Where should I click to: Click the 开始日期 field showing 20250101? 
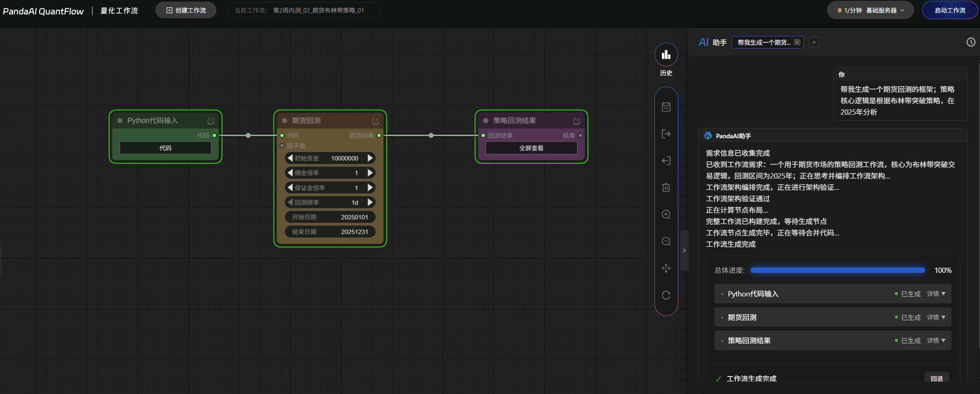click(x=330, y=217)
